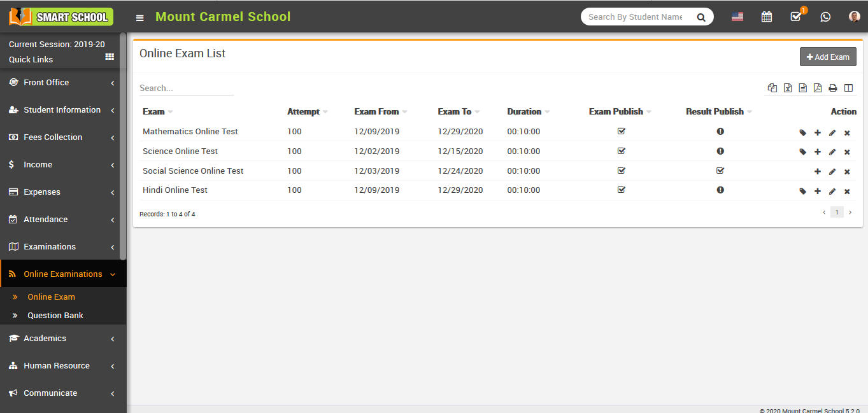Click the Excel export icon
Image resolution: width=868 pixels, height=413 pixels.
788,88
